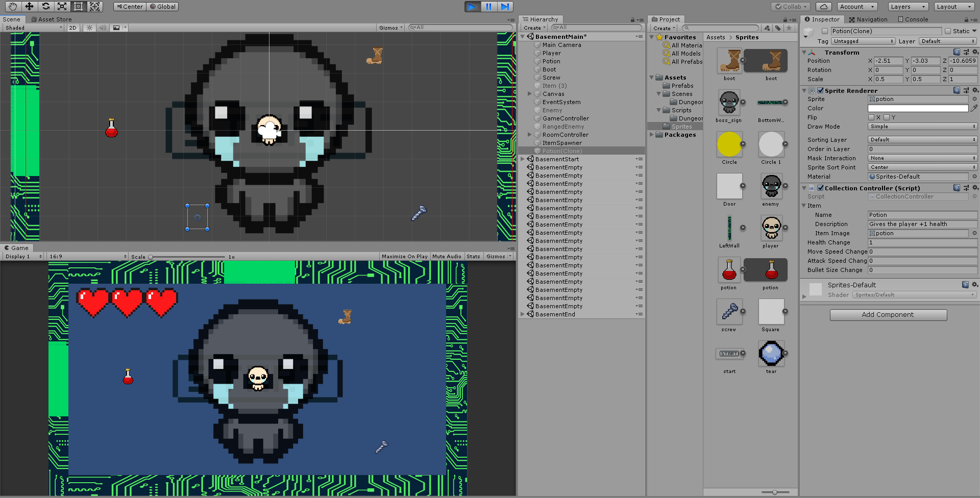
Task: Pause game playback
Action: click(x=488, y=7)
